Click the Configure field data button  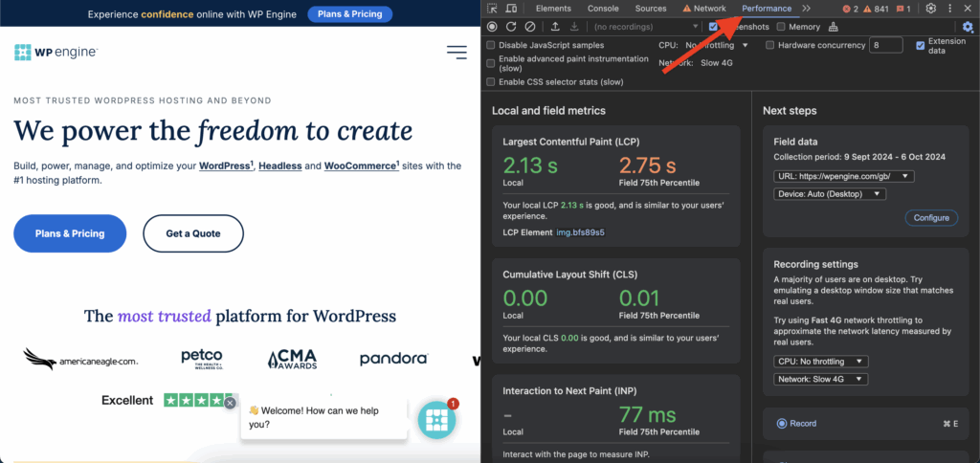931,218
